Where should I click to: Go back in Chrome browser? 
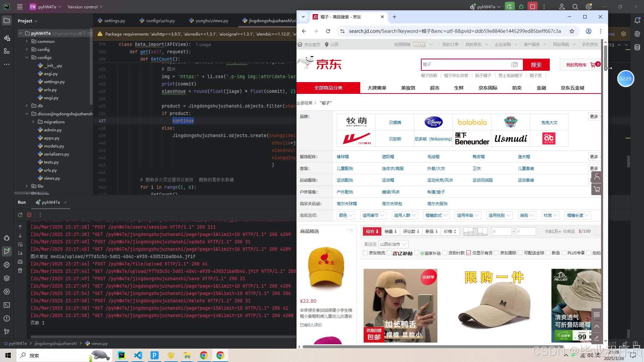(x=304, y=31)
